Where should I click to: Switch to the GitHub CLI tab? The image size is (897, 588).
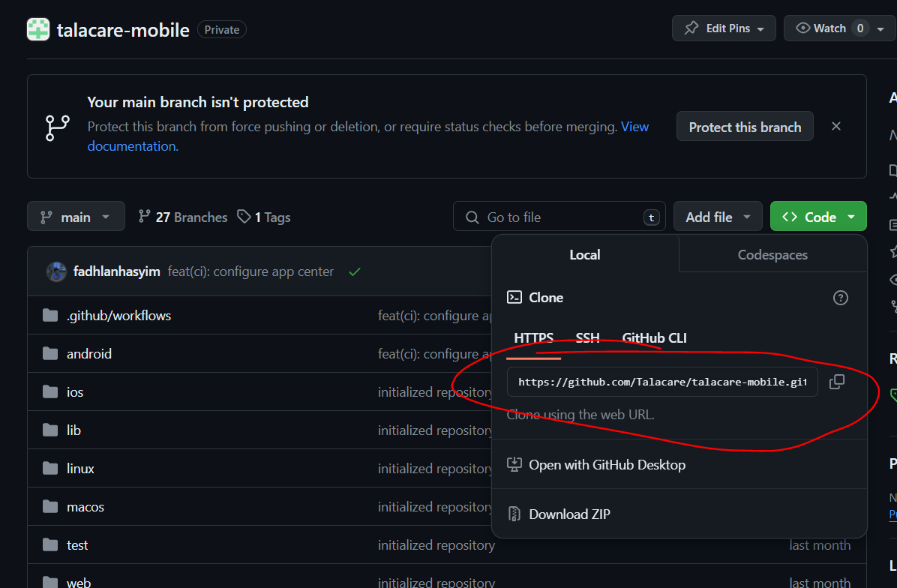(x=654, y=337)
